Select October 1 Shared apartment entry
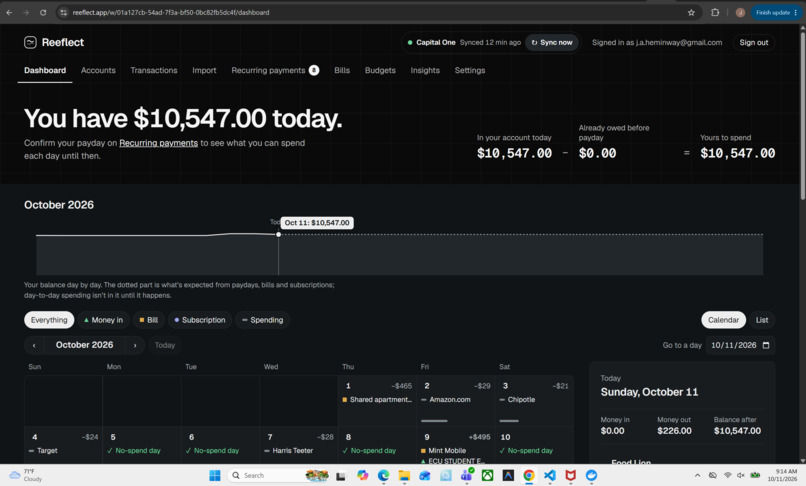 click(x=377, y=400)
